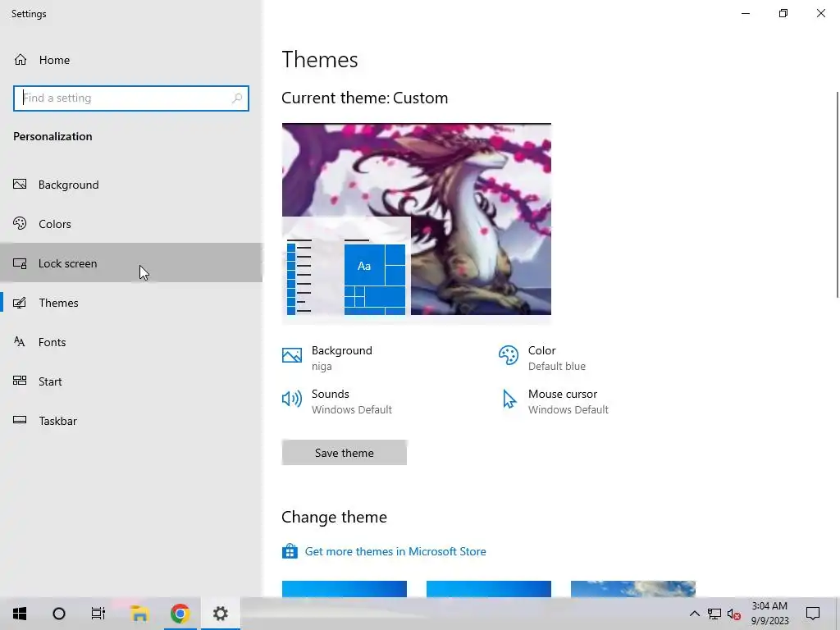Close the Settings window
The image size is (840, 630).
820,13
